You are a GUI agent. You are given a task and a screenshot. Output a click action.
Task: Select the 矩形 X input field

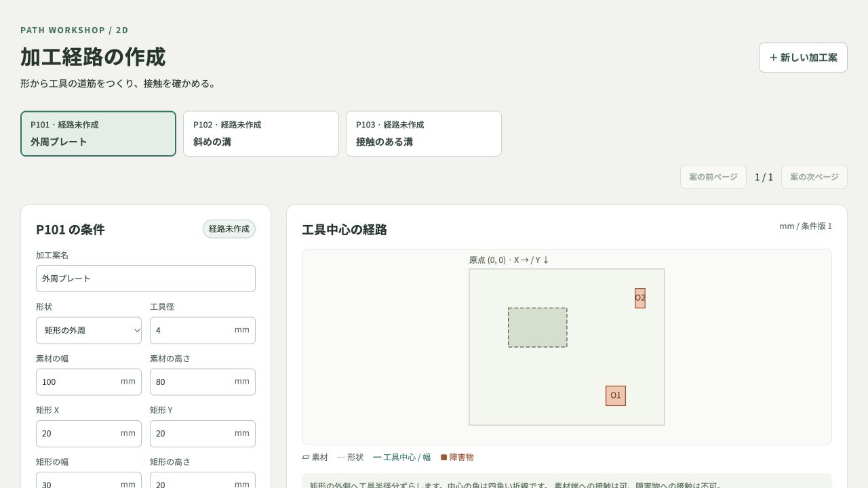click(x=89, y=433)
